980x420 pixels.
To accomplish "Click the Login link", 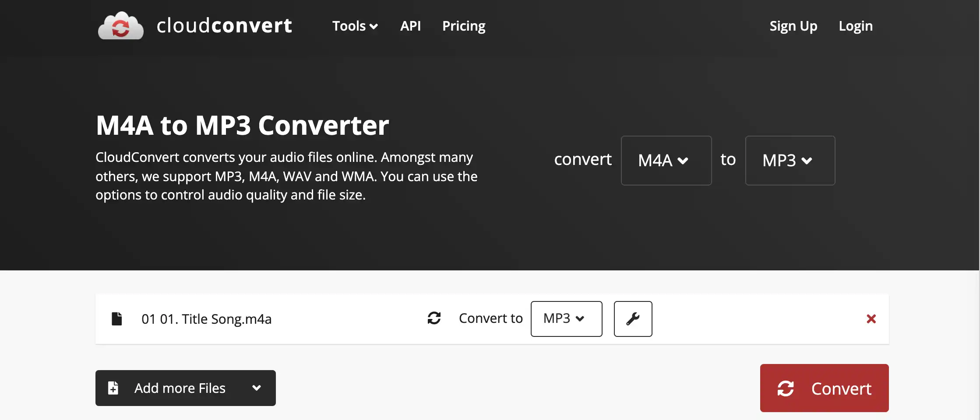I will coord(856,26).
